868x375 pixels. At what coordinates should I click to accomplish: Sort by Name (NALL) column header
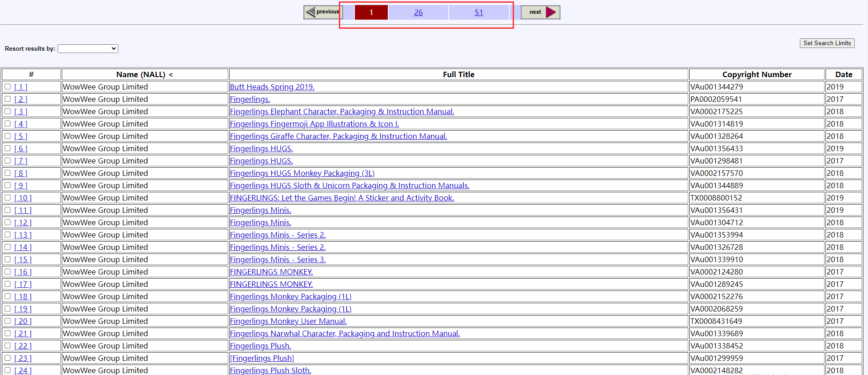145,74
